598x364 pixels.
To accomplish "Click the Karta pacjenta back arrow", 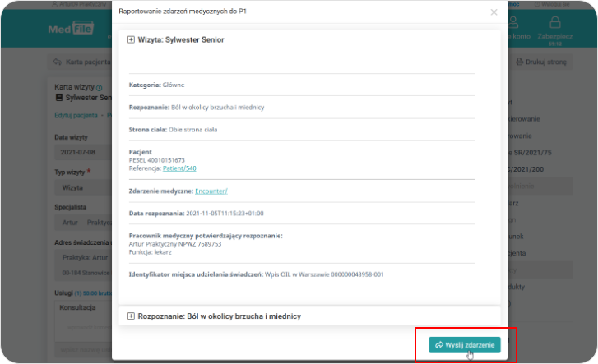I will pyautogui.click(x=58, y=62).
